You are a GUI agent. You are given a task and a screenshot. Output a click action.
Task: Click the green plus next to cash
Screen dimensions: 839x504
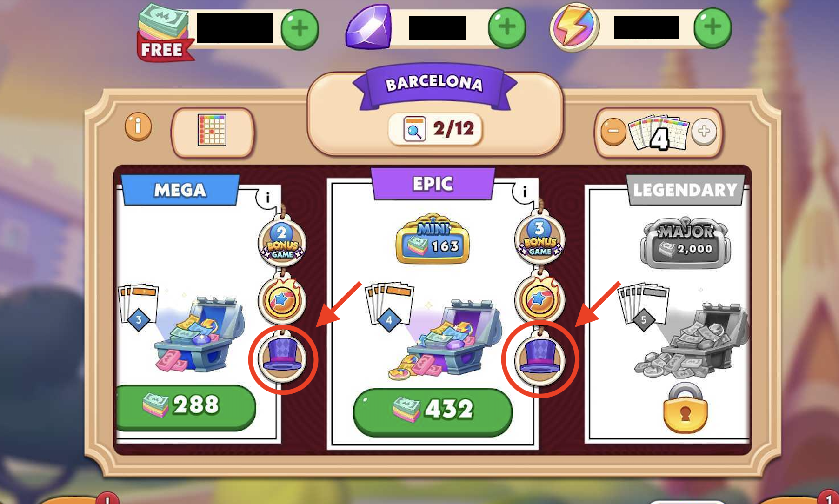click(x=300, y=29)
